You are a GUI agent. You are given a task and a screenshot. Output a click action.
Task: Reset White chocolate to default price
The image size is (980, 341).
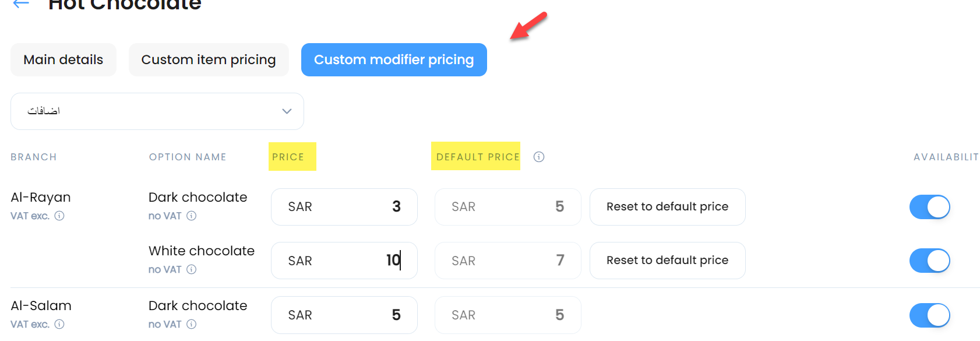click(668, 261)
